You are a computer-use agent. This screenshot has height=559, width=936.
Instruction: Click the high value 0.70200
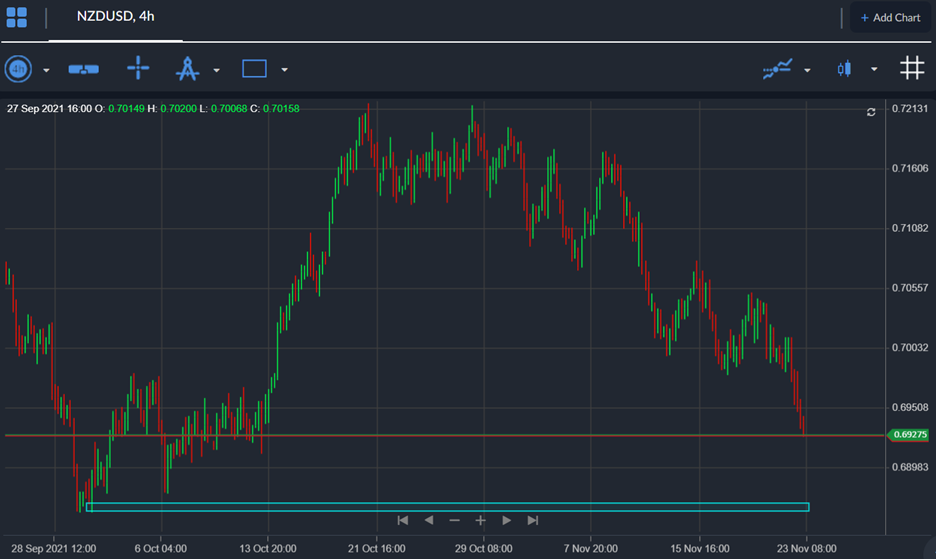point(178,109)
